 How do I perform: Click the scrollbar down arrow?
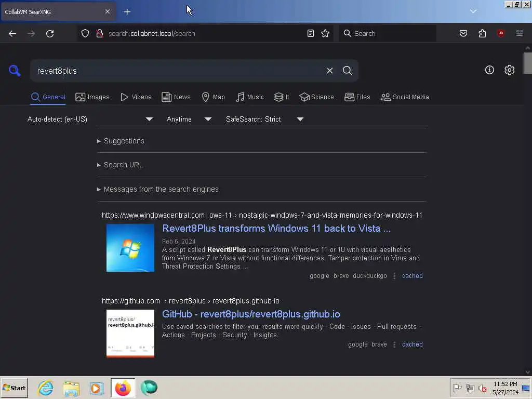[x=528, y=372]
